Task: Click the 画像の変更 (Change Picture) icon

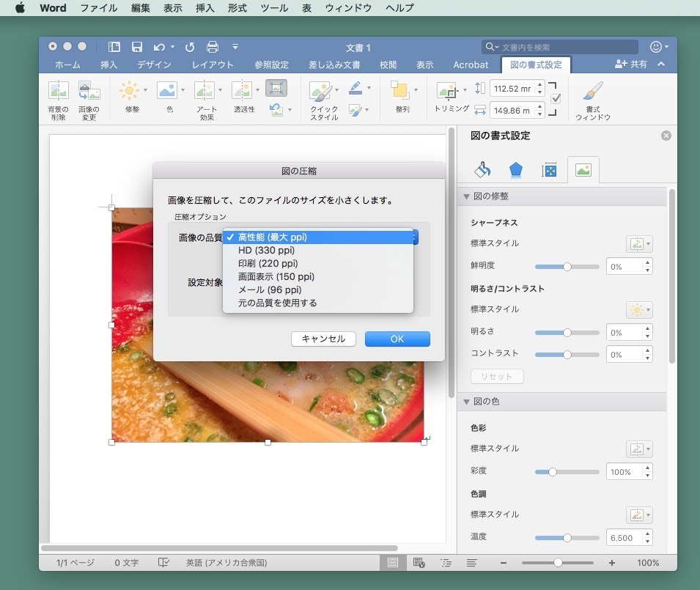Action: (89, 91)
